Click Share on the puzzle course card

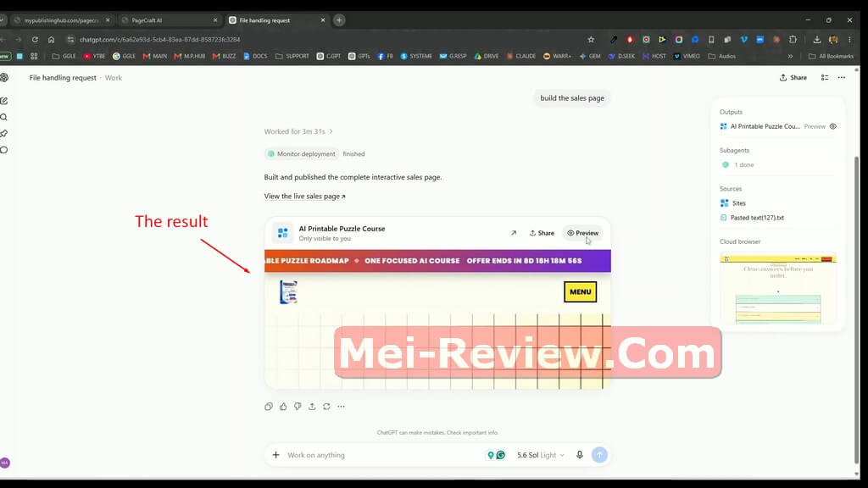[542, 233]
